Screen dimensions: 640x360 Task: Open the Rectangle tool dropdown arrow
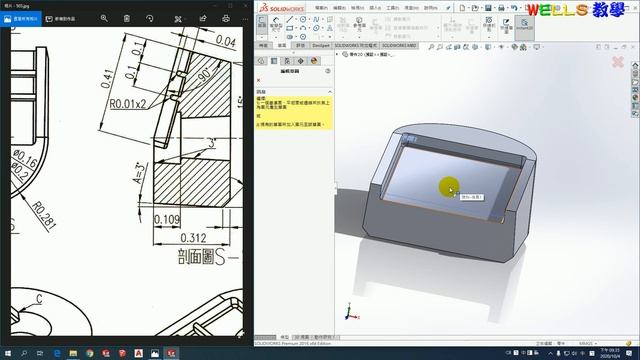tap(296, 28)
